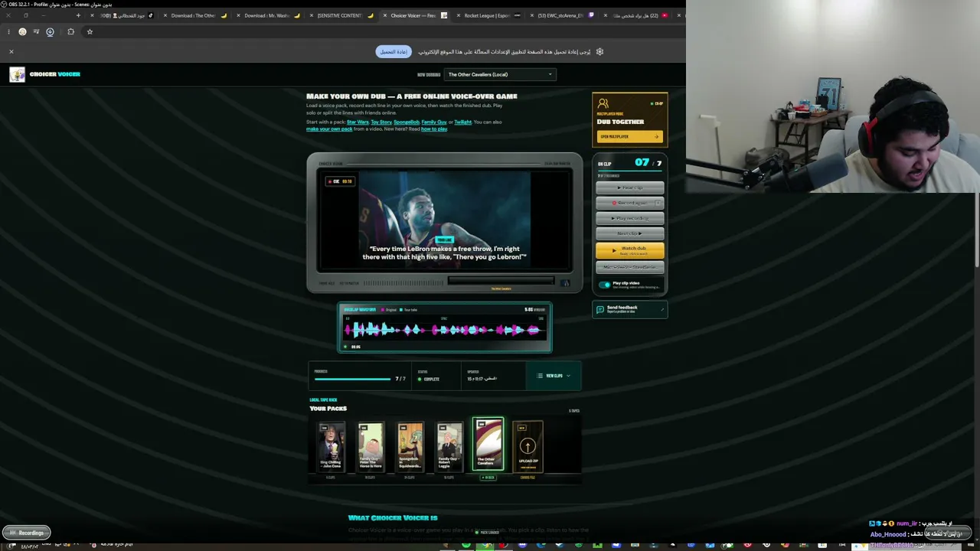Image resolution: width=980 pixels, height=551 pixels.
Task: Click the 'COMPLETE' status text
Action: (x=432, y=380)
